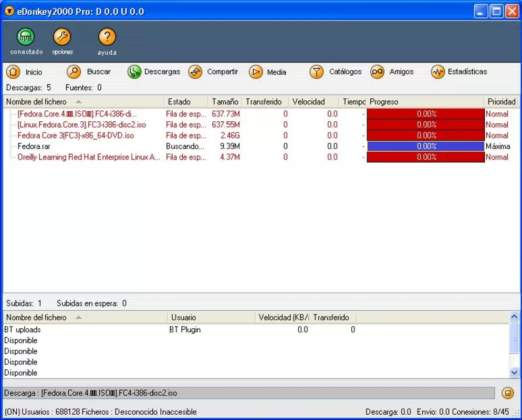The image size is (522, 420).
Task: Sort downloads by Progreso column
Action: click(425, 102)
